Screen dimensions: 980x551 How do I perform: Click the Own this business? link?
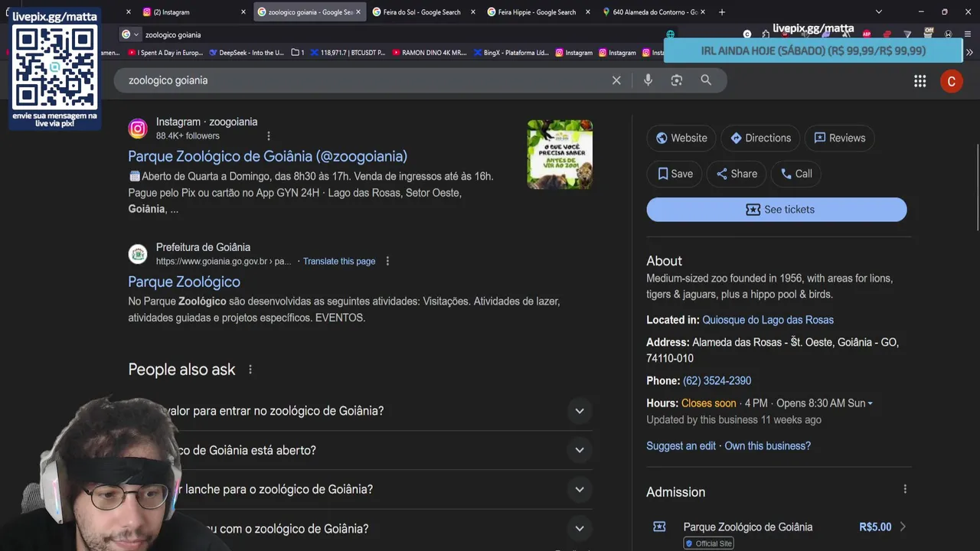point(767,445)
